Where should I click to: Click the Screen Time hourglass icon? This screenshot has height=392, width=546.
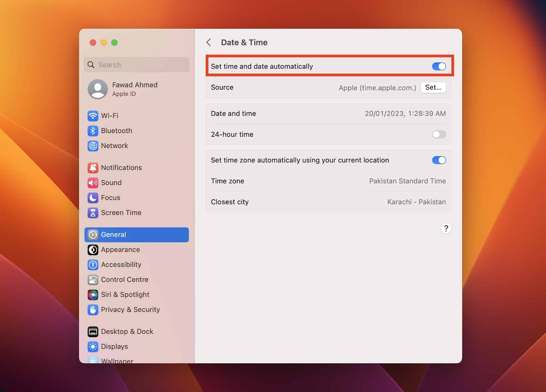93,213
